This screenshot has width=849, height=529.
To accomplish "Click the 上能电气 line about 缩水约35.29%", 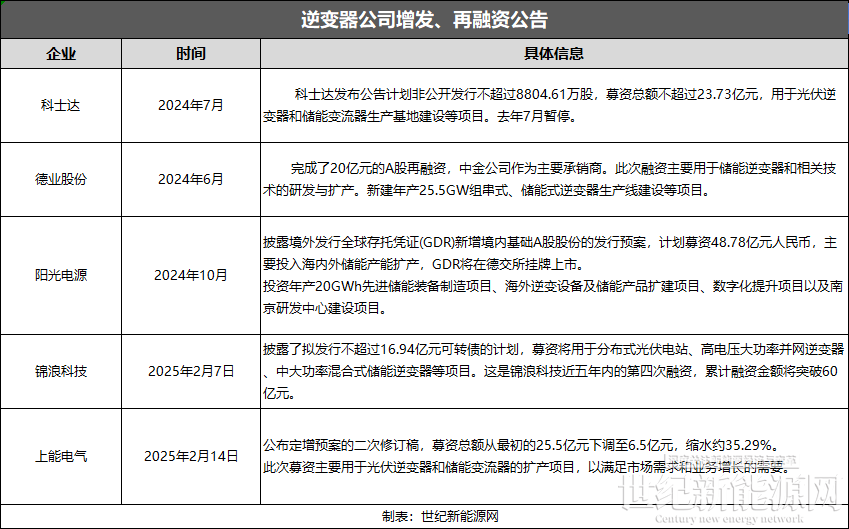I will [x=521, y=445].
